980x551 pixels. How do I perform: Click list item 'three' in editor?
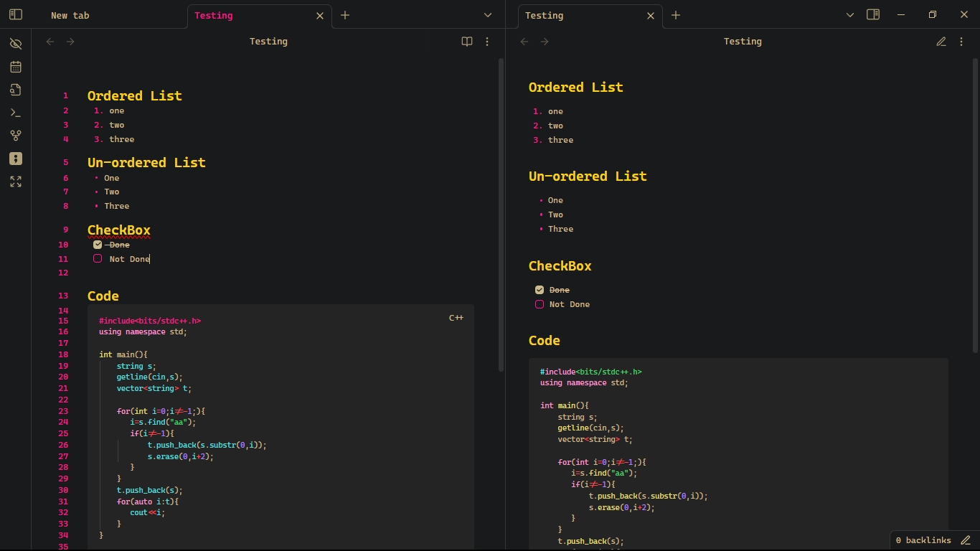122,139
